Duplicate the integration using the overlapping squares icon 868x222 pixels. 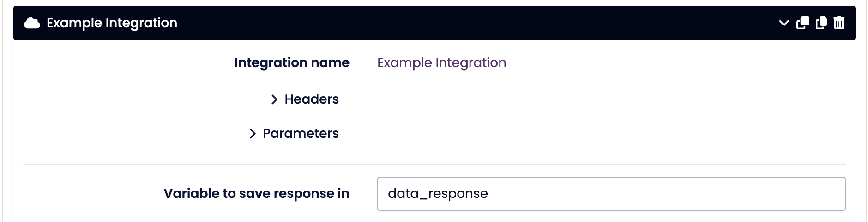tap(803, 23)
